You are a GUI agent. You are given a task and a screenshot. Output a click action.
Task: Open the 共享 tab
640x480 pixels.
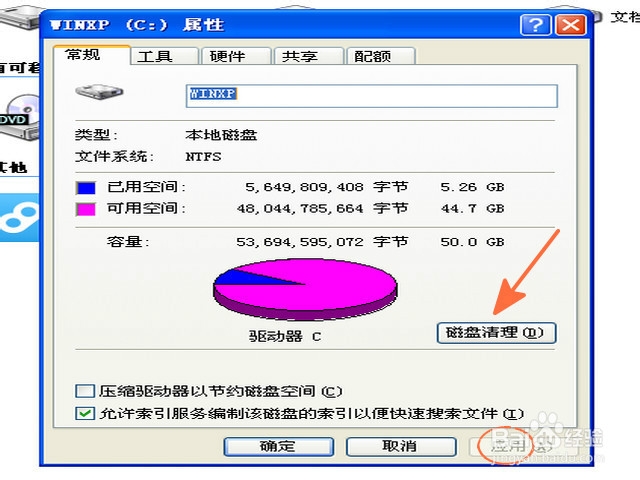pyautogui.click(x=309, y=56)
